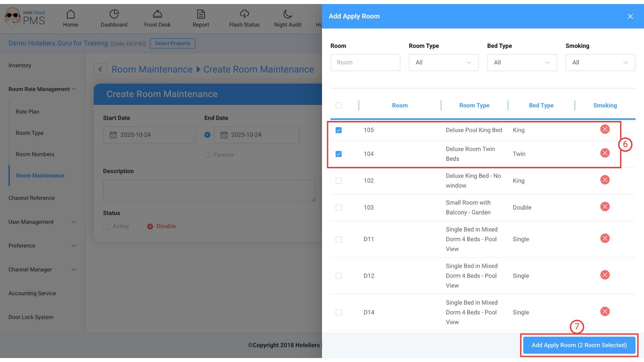The height and width of the screenshot is (362, 644).
Task: Uncheck the room 105 checkbox
Action: (338, 130)
